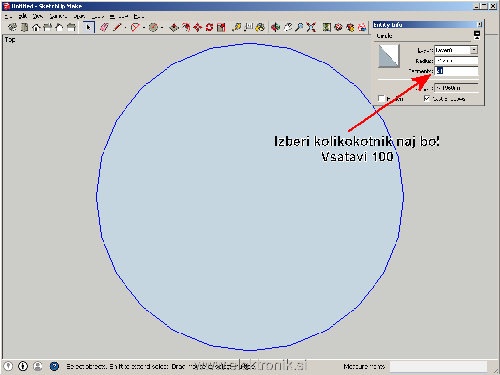Select the Back view house icon

click(x=59, y=27)
